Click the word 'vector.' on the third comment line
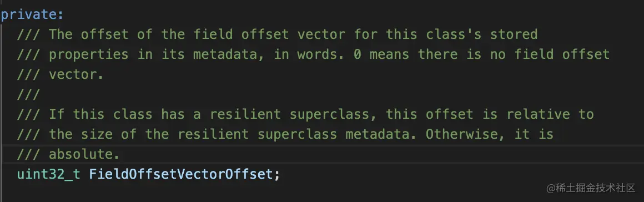 point(77,74)
